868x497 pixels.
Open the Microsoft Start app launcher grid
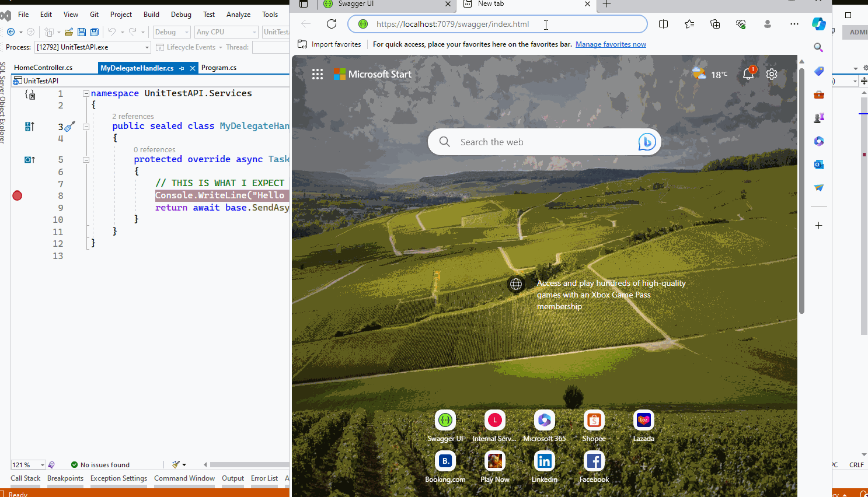(318, 74)
